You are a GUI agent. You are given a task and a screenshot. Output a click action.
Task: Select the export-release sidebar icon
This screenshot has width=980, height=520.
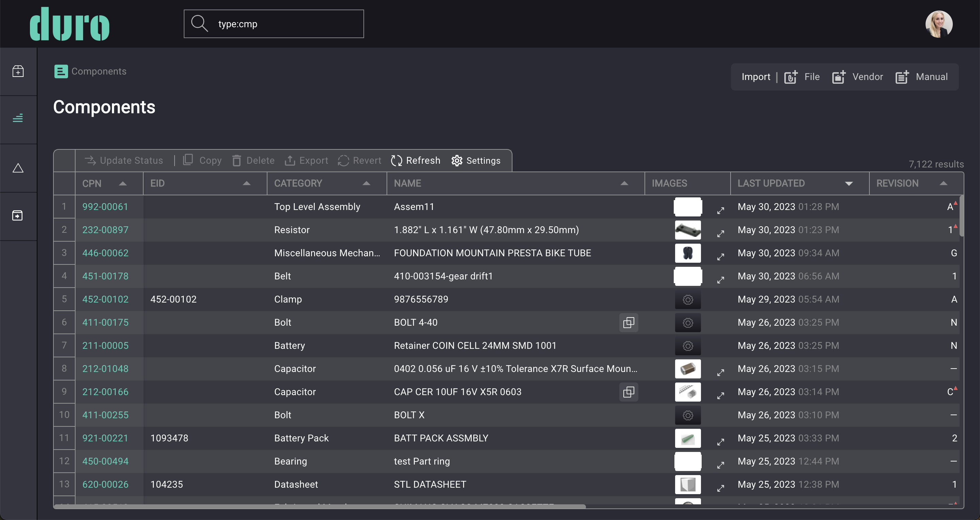[x=18, y=215]
